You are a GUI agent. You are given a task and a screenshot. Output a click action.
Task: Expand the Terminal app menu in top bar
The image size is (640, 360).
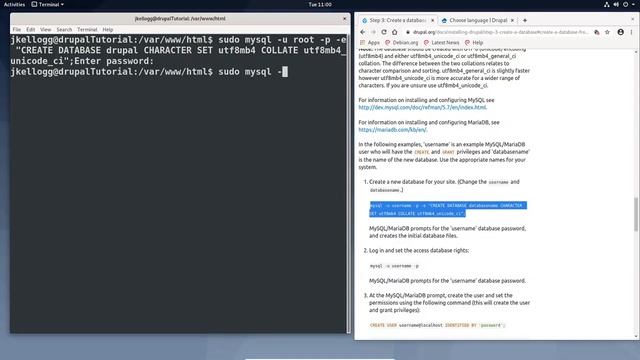[x=48, y=4]
